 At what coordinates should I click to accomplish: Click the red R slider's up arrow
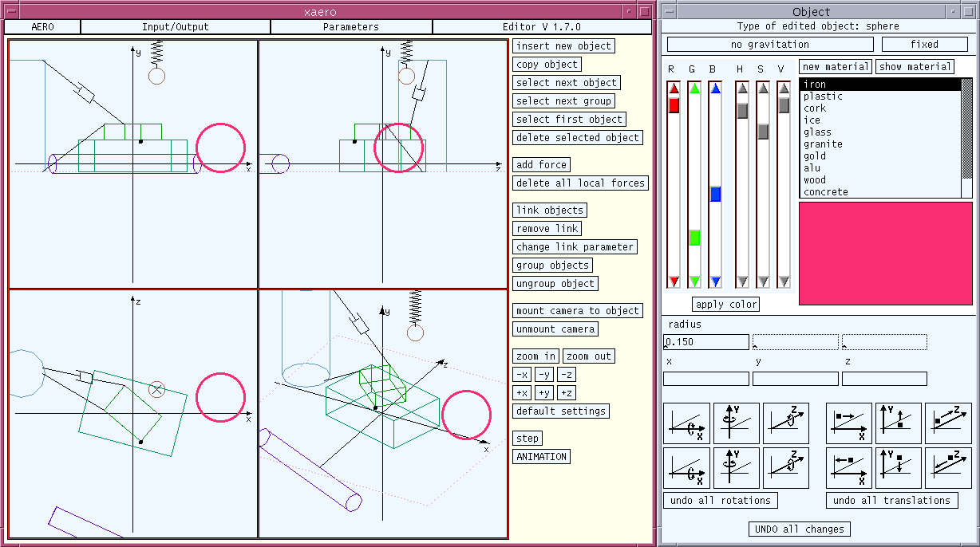pyautogui.click(x=674, y=89)
